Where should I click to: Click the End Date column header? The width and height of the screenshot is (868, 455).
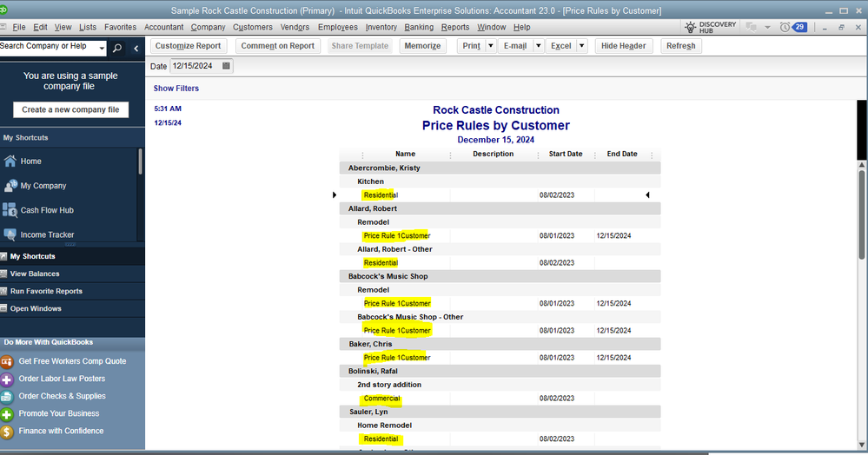pyautogui.click(x=621, y=154)
